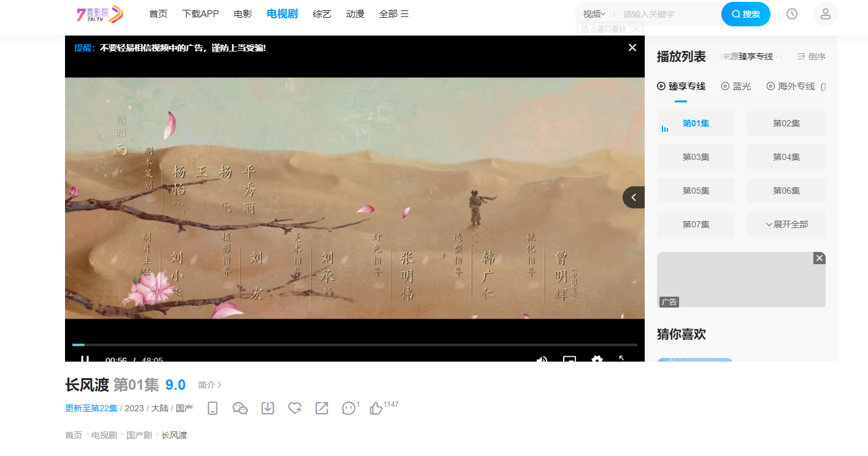Collapse the playlist with the arrow handle
The height and width of the screenshot is (456, 868).
(x=634, y=197)
